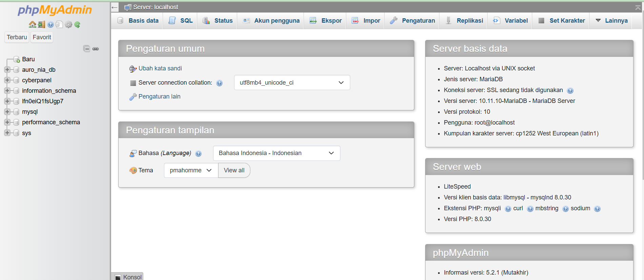This screenshot has width=644, height=280.
Task: Open the MariaDB documentation page icon
Action: (x=59, y=24)
